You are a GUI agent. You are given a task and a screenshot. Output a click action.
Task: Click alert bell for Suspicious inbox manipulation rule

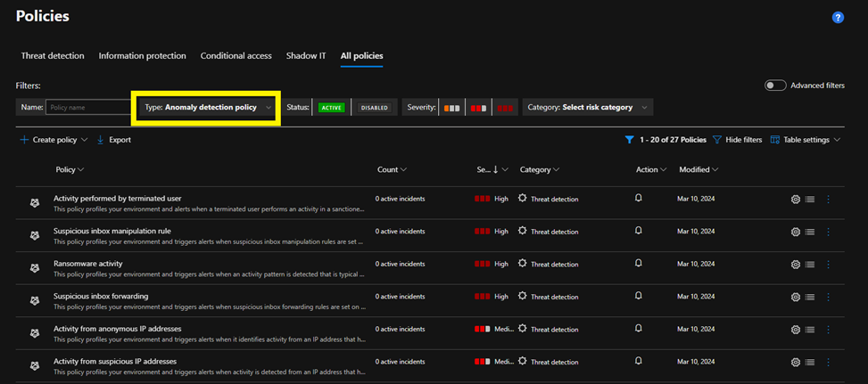[638, 231]
